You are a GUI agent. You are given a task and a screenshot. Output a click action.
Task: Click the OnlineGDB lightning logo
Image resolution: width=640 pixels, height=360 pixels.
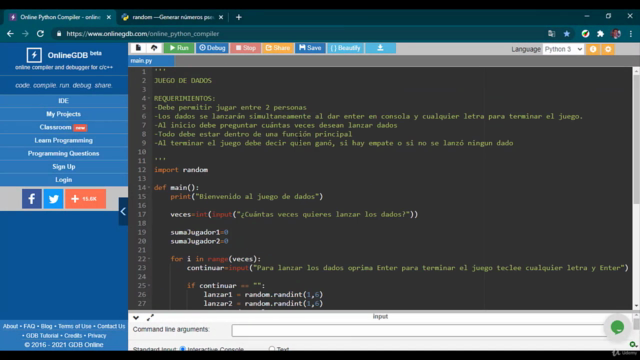click(x=34, y=55)
